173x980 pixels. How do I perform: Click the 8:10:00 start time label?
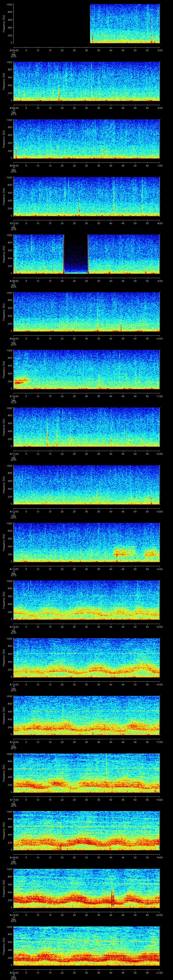[x=14, y=396]
